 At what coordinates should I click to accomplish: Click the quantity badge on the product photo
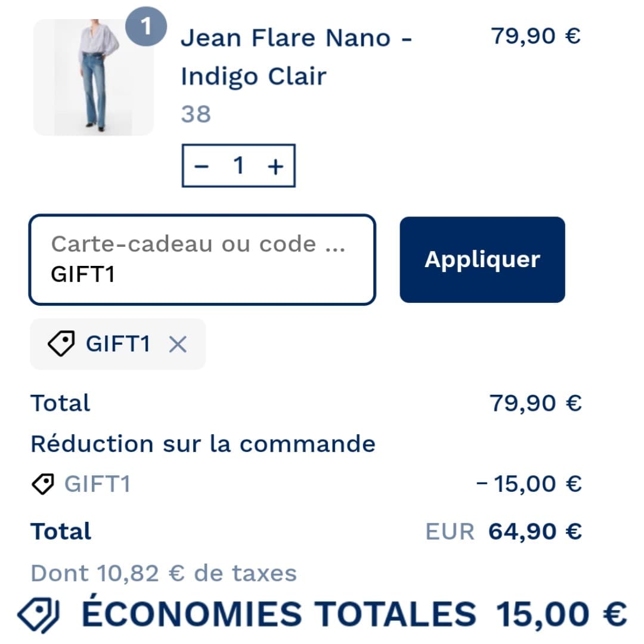coord(147,27)
